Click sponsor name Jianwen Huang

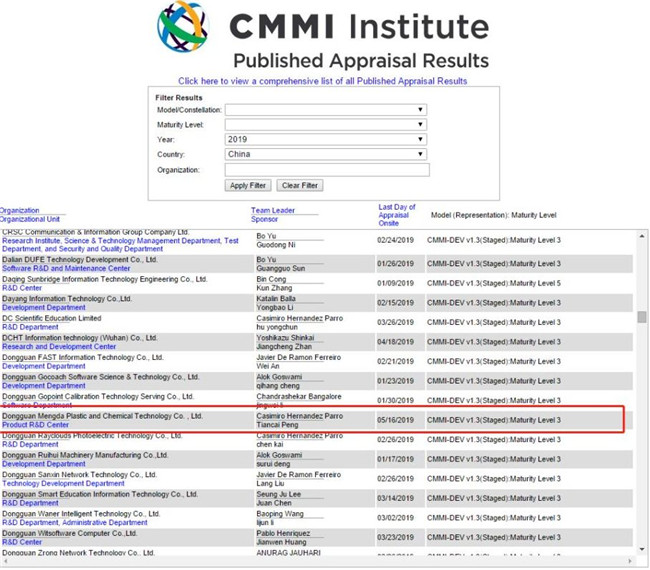(281, 542)
